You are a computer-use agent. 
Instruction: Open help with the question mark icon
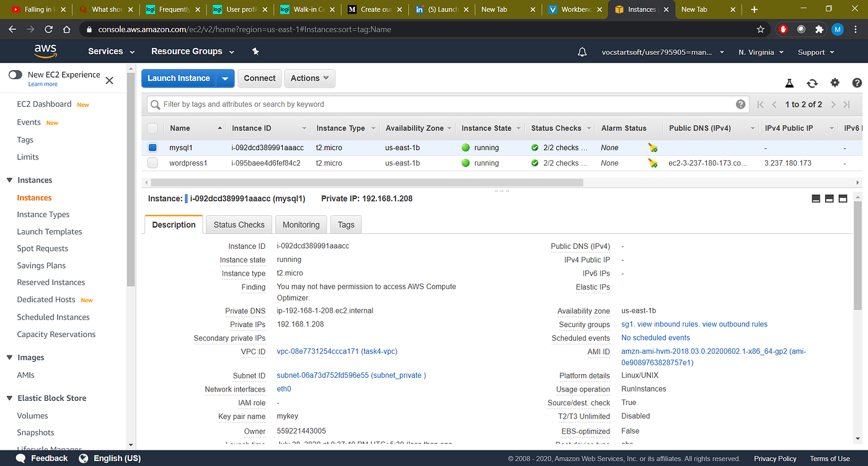[857, 83]
